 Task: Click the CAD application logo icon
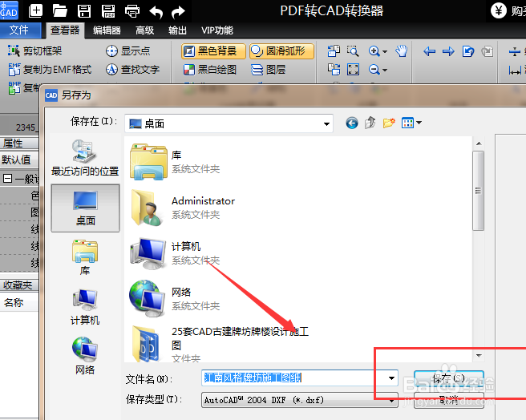click(9, 10)
